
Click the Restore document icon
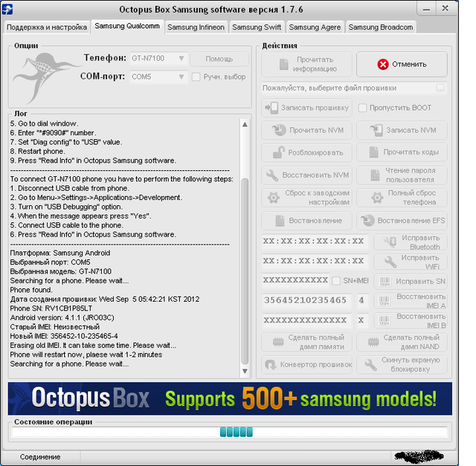(x=280, y=221)
